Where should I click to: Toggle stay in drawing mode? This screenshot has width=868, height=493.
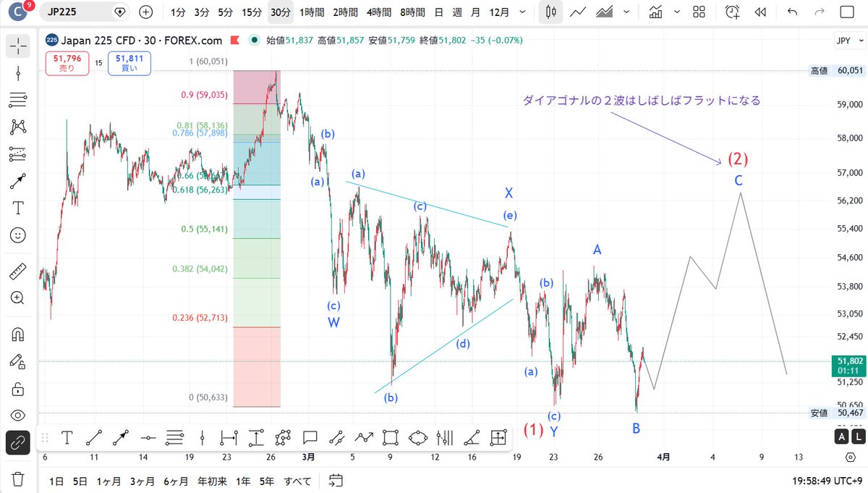[x=18, y=361]
